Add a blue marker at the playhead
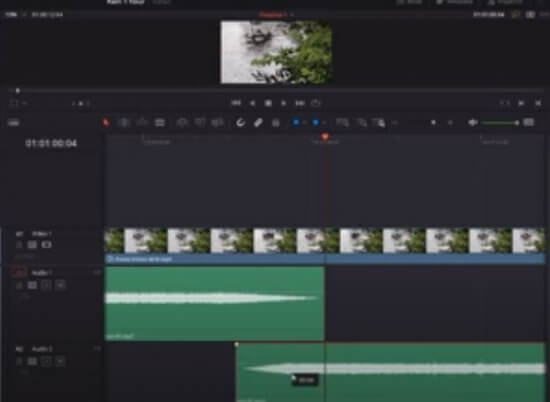Viewport: 550px width, 402px height. tap(316, 122)
